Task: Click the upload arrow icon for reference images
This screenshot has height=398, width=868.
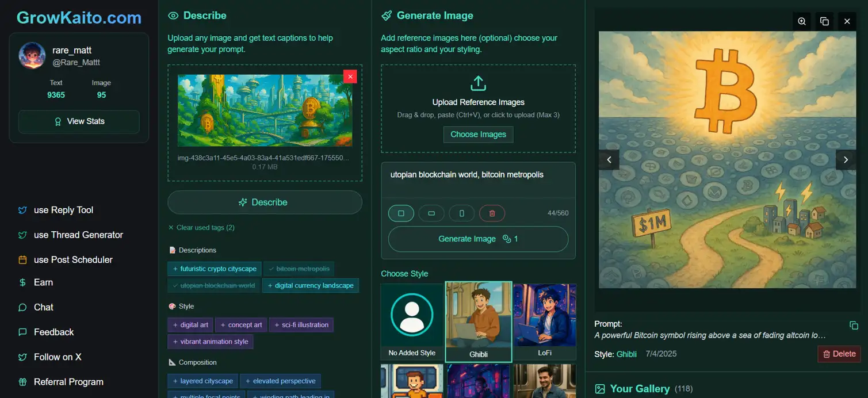Action: tap(478, 83)
